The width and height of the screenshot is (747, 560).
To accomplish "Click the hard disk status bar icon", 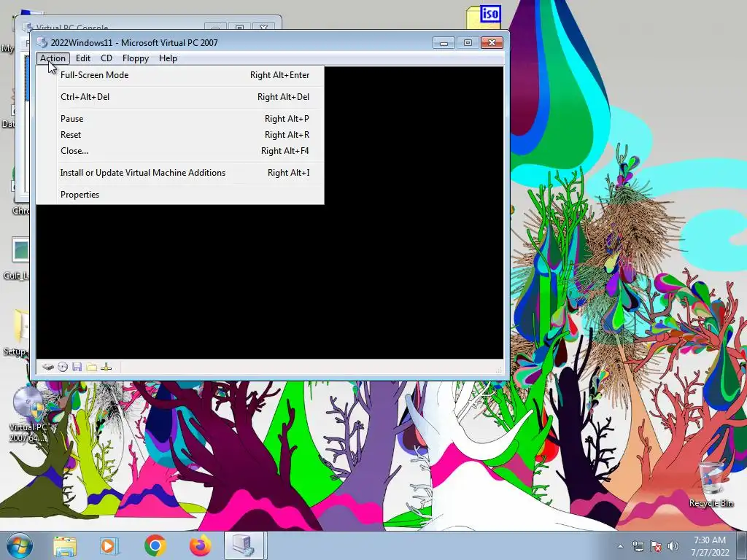I will point(48,367).
